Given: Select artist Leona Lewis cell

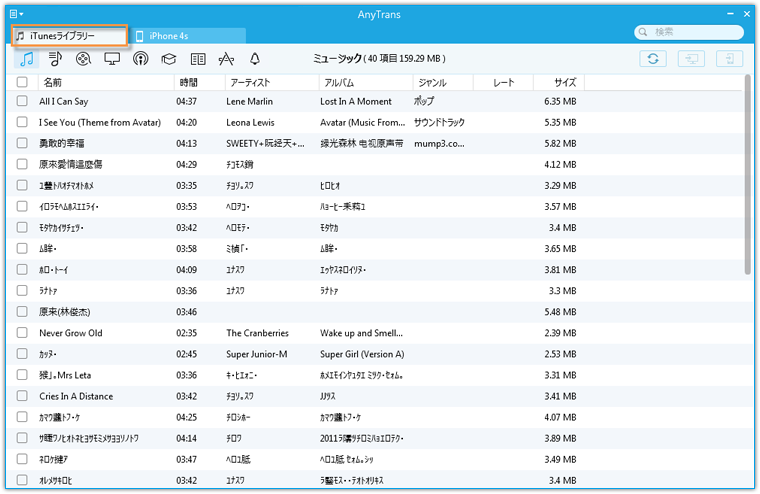Looking at the screenshot, I should click(250, 123).
